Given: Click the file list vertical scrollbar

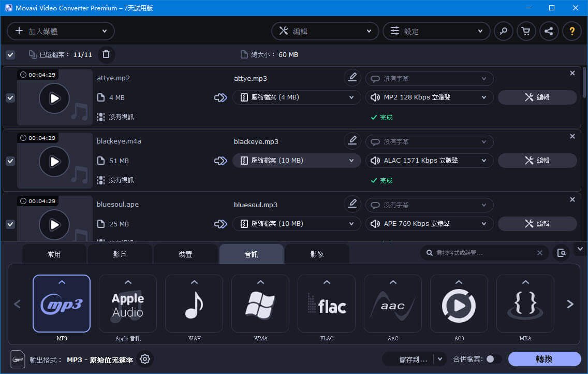Looking at the screenshot, I should tap(584, 82).
